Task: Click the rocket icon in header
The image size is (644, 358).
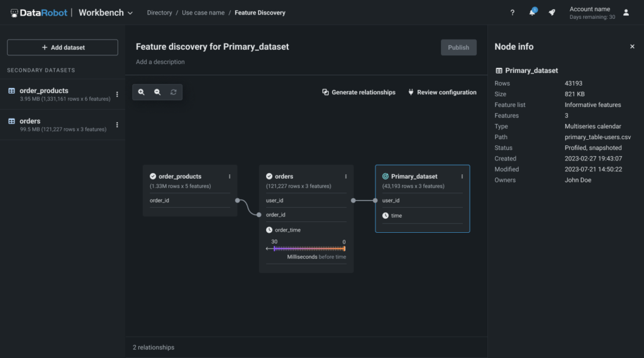Action: coord(552,13)
